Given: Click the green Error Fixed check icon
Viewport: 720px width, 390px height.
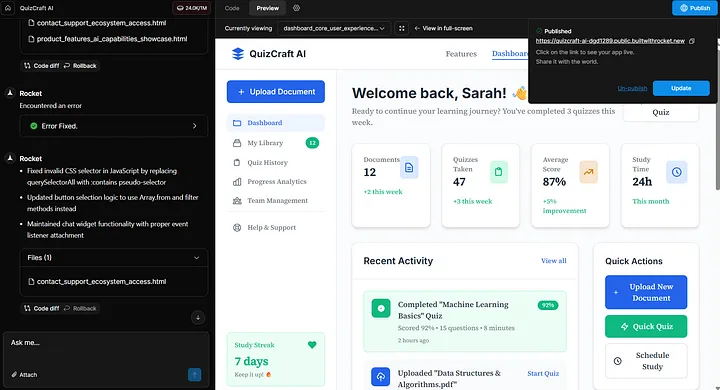Looking at the screenshot, I should 34,126.
